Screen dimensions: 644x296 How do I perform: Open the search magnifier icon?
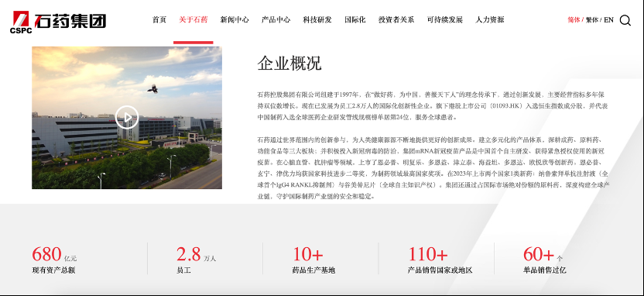click(625, 20)
